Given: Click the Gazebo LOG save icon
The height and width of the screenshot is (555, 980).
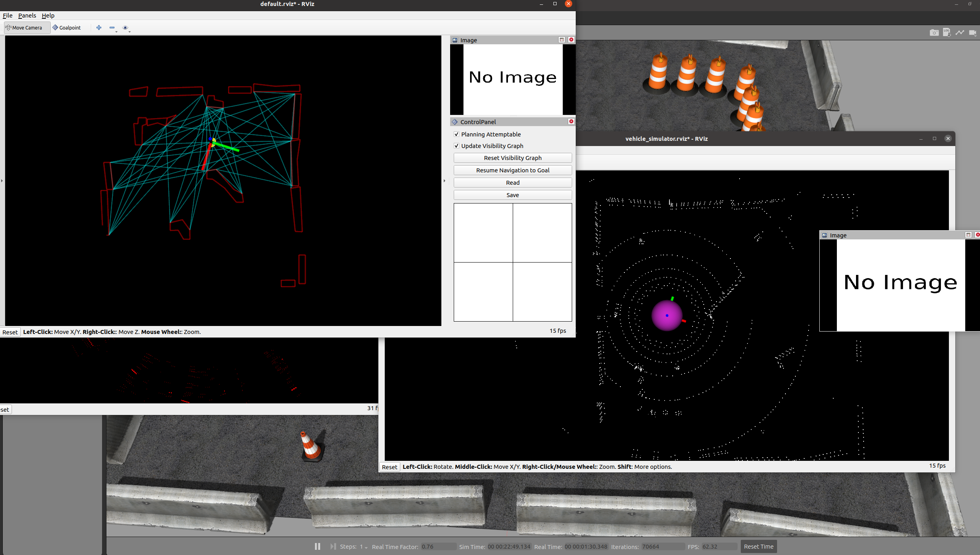Looking at the screenshot, I should click(947, 33).
